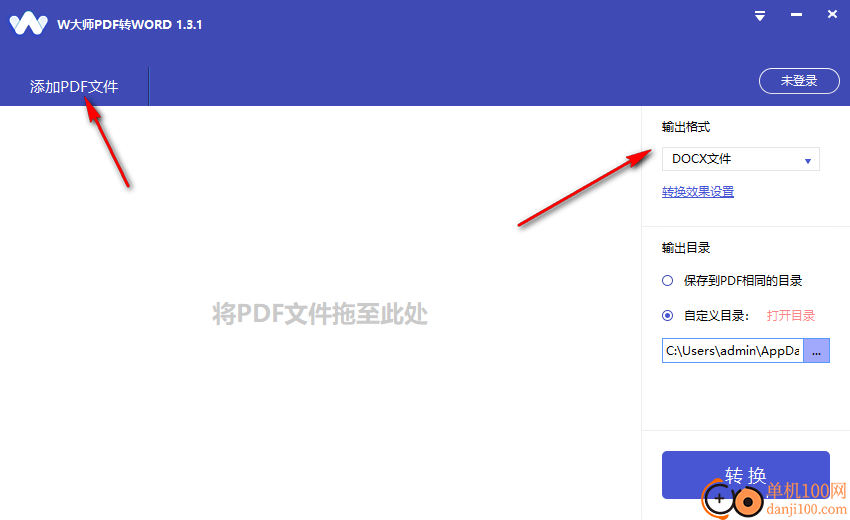Browse for folder with the ... button
Image resolution: width=850 pixels, height=520 pixels.
[x=816, y=351]
